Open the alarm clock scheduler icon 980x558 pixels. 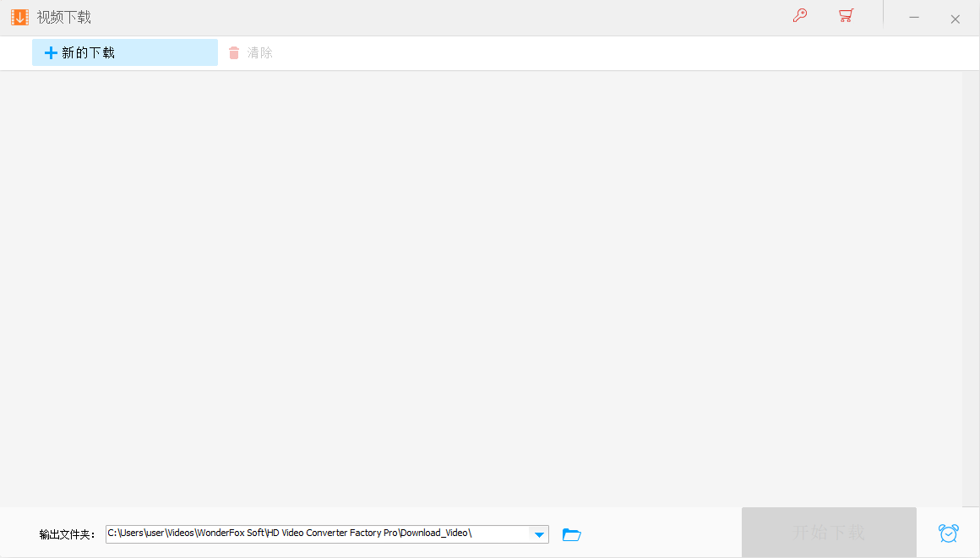coord(948,533)
